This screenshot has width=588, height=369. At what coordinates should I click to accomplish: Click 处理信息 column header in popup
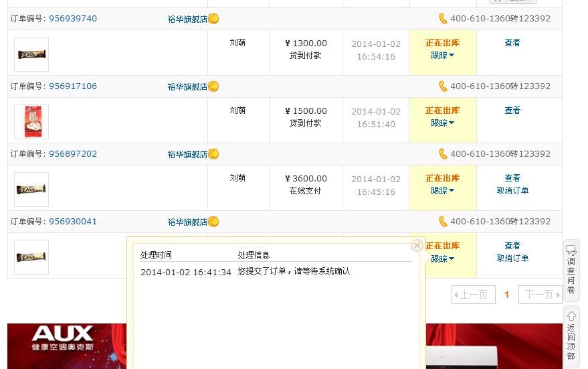(x=254, y=255)
